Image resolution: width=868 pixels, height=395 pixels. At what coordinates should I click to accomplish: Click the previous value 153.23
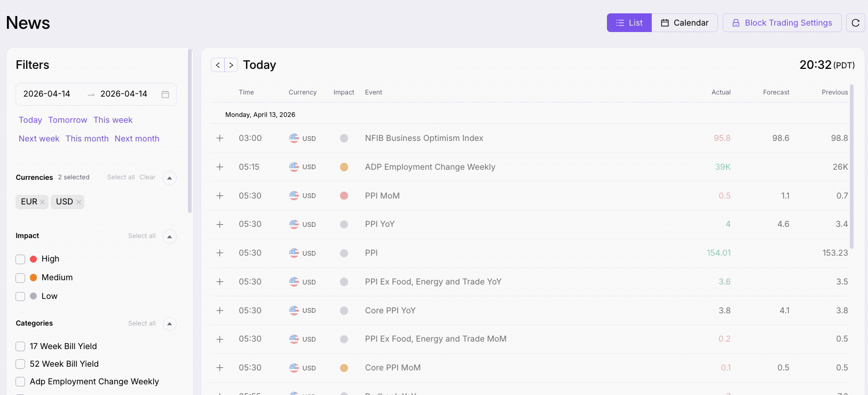[x=835, y=253]
